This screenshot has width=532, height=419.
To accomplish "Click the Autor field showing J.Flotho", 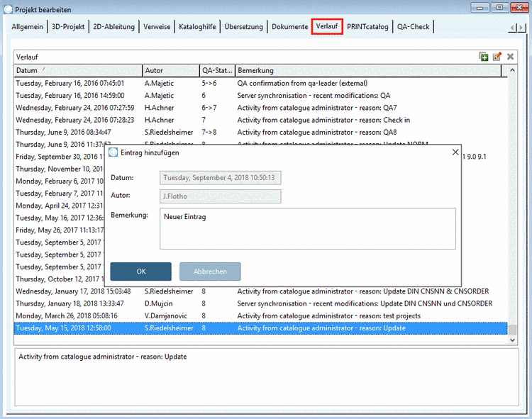I will (x=220, y=196).
